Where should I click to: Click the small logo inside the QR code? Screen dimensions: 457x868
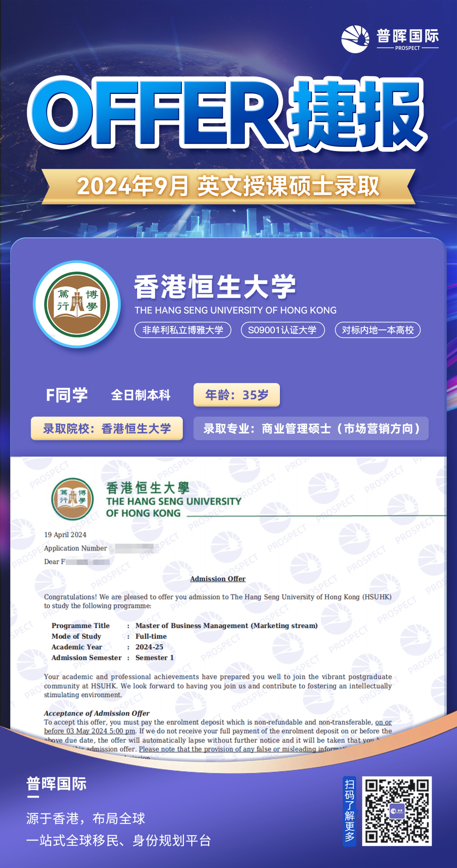click(x=397, y=811)
